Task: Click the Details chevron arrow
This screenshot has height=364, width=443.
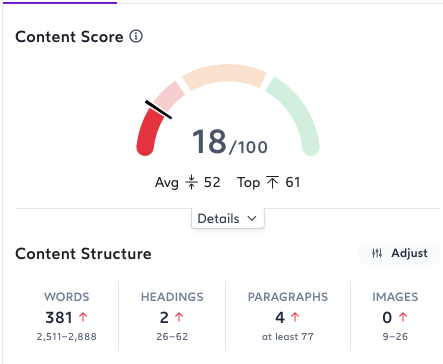Action: (x=252, y=218)
